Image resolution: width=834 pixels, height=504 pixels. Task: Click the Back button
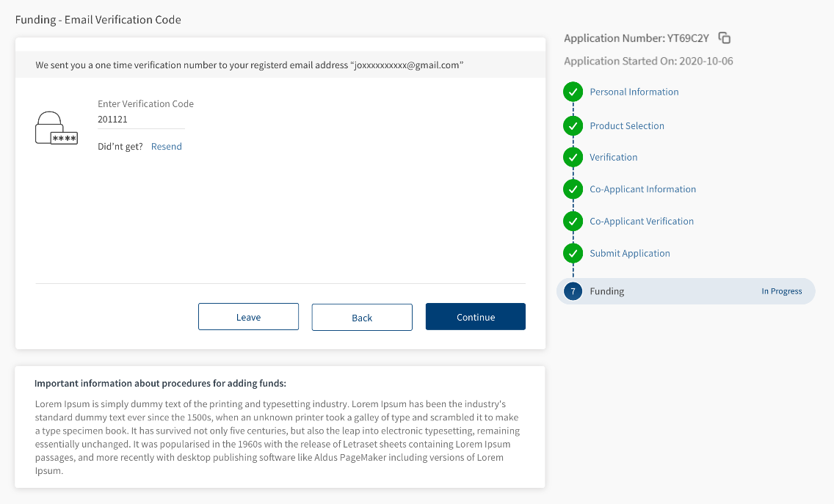[x=362, y=318]
